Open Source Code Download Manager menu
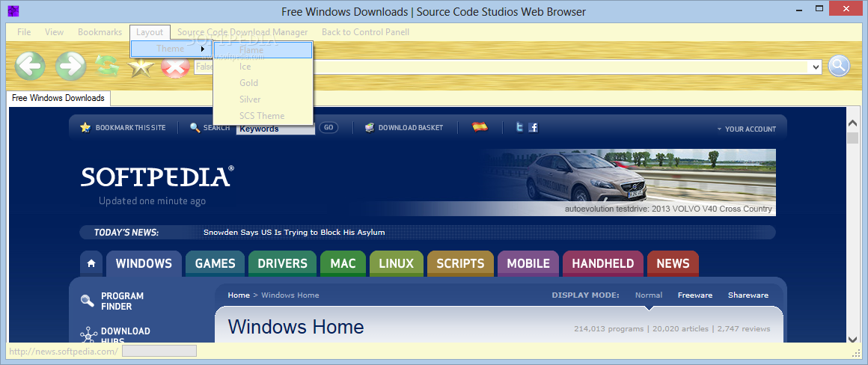Viewport: 868px width, 365px height. [x=242, y=32]
